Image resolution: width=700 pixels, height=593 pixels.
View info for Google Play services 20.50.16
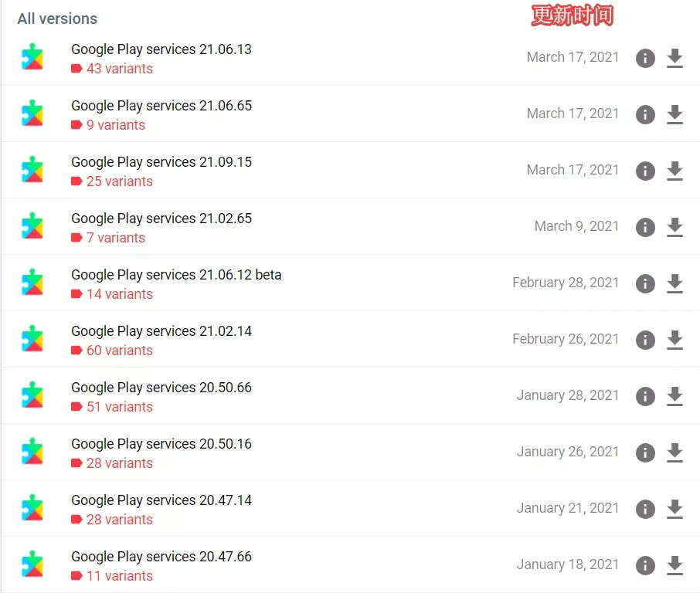(645, 452)
